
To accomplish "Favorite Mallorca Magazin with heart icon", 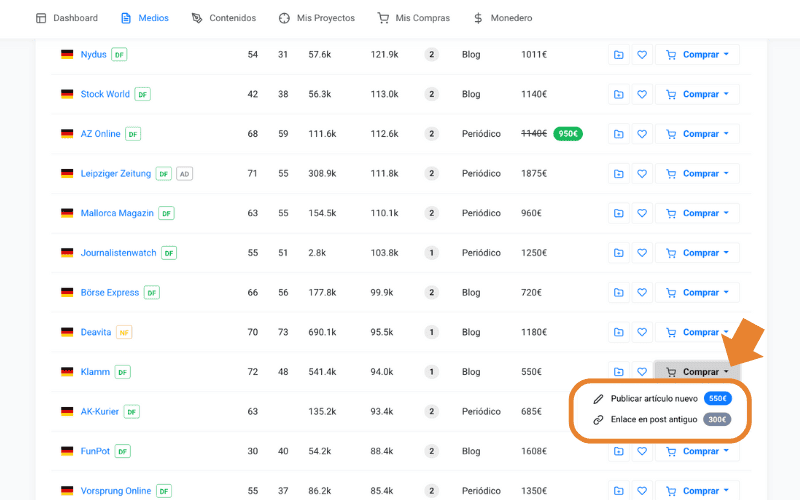I will tap(642, 213).
